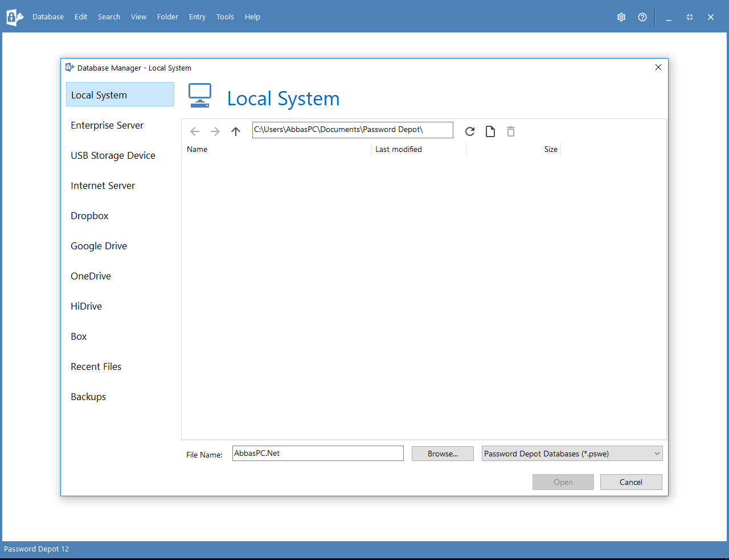Go forward with the right arrow icon
Image resolution: width=729 pixels, height=560 pixels.
point(215,131)
